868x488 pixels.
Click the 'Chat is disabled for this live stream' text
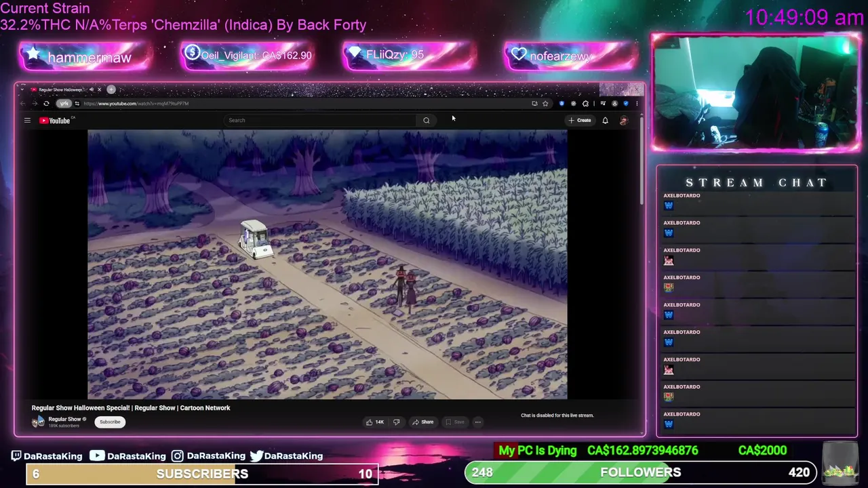(557, 415)
